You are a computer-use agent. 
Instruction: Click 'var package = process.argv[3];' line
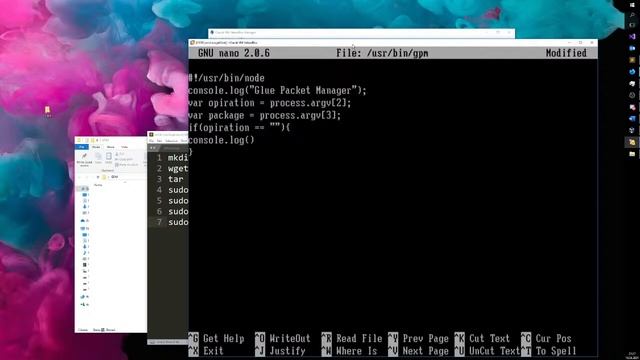click(x=264, y=115)
